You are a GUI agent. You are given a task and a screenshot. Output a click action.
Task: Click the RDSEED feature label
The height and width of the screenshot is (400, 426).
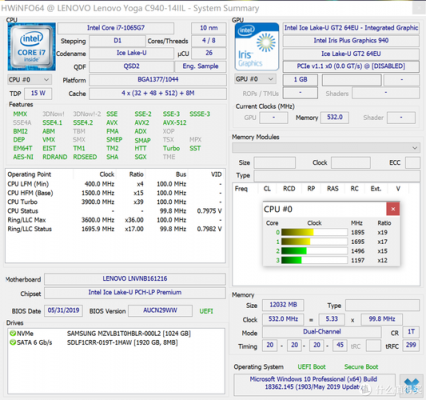(x=85, y=157)
